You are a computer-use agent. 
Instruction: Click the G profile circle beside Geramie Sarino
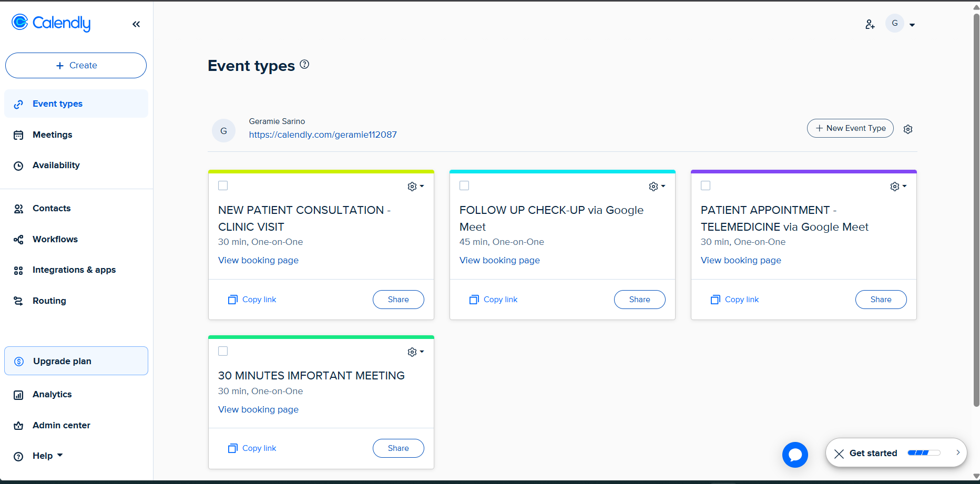(x=224, y=130)
